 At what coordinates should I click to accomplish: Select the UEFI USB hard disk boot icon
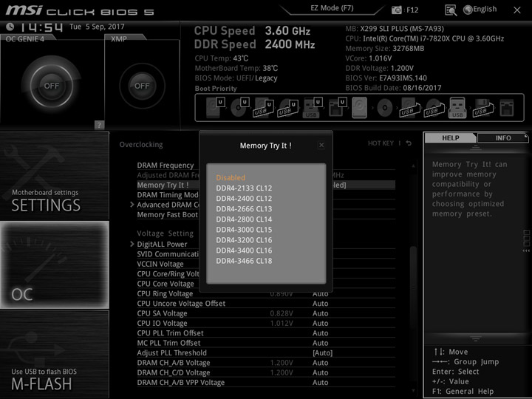tap(264, 108)
